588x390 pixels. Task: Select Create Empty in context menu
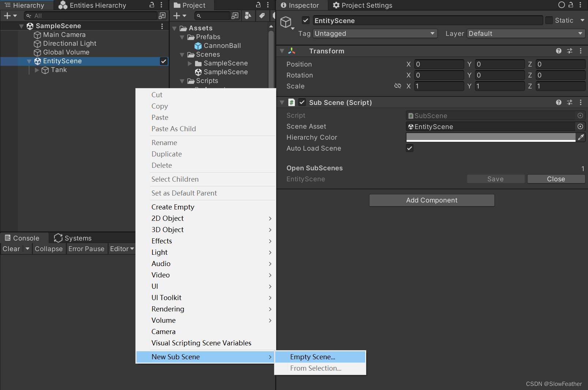pos(206,207)
